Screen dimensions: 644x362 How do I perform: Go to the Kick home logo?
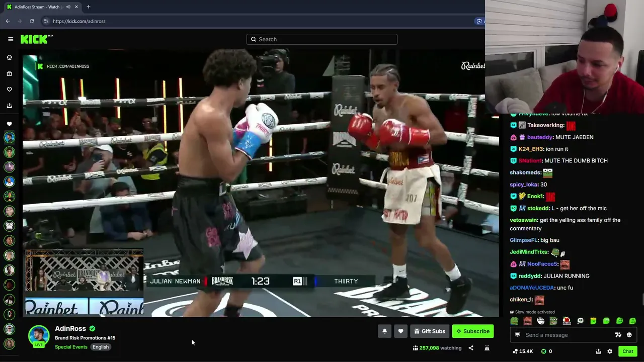click(37, 39)
